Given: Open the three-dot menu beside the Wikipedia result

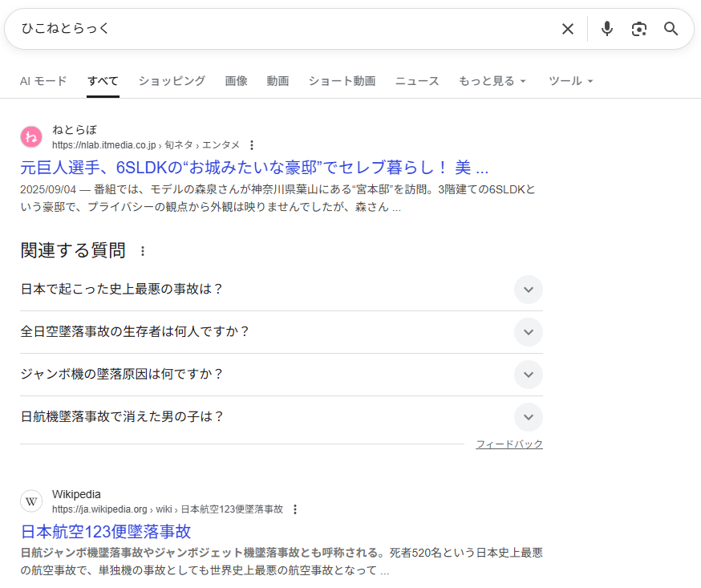Looking at the screenshot, I should (295, 509).
